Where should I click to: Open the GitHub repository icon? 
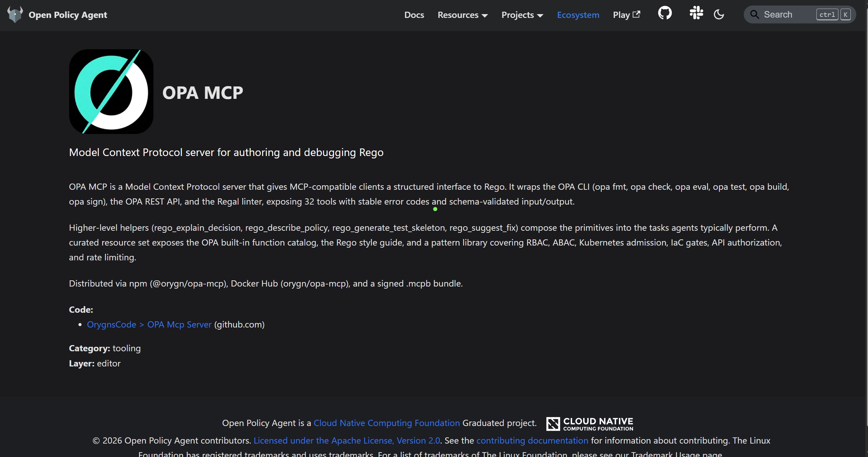tap(665, 13)
